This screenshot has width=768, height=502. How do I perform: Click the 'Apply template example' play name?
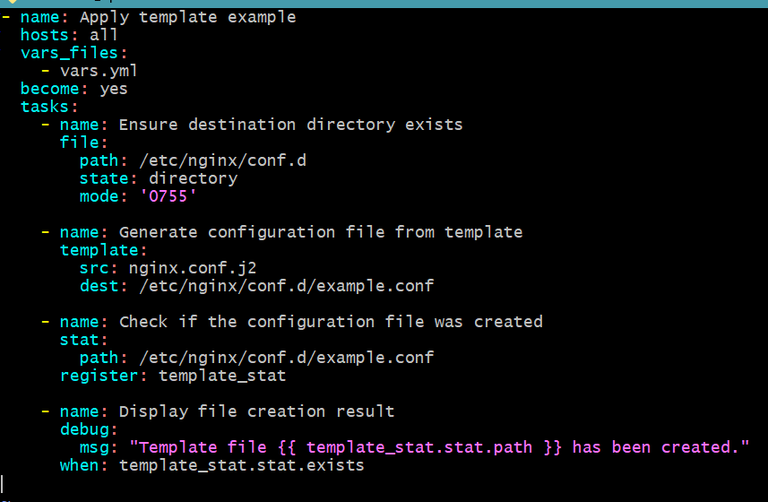click(187, 17)
